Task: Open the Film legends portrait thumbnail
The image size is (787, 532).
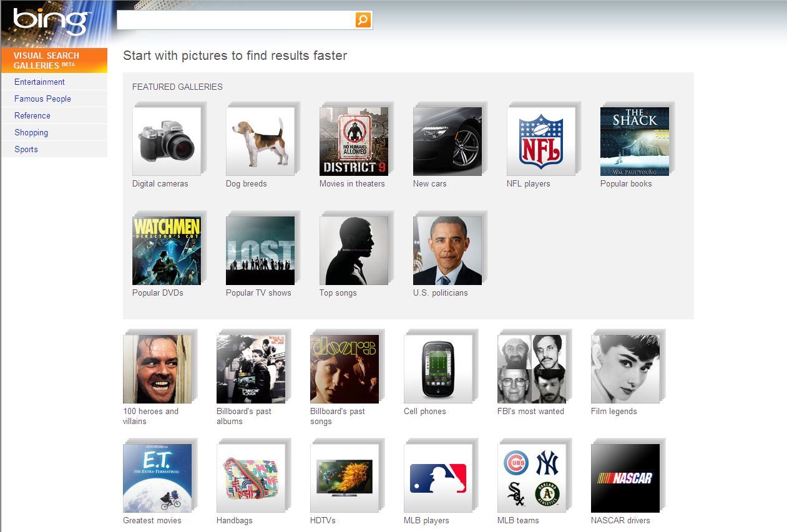Action: click(625, 369)
